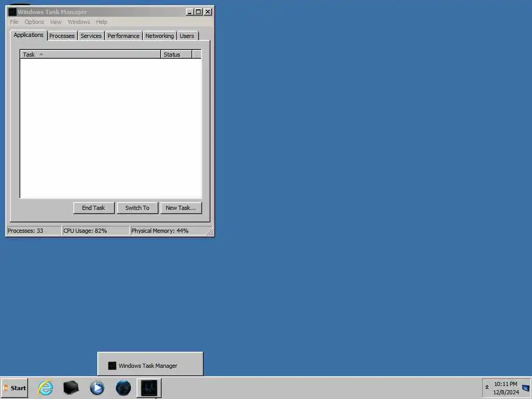Click Windows Task Manager thumbnail preview
Screen dimensions: 532x399
(150, 364)
